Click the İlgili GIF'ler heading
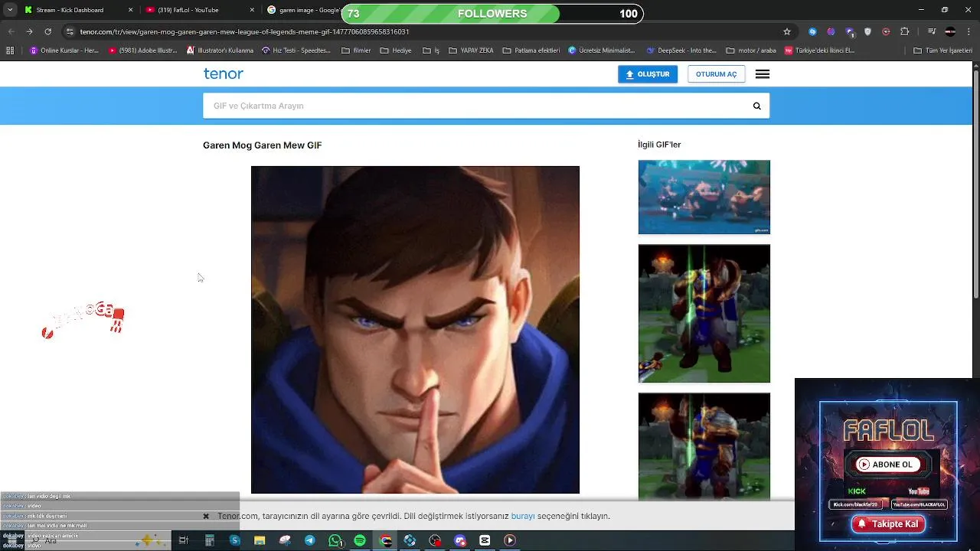The width and height of the screenshot is (980, 551). pyautogui.click(x=659, y=145)
